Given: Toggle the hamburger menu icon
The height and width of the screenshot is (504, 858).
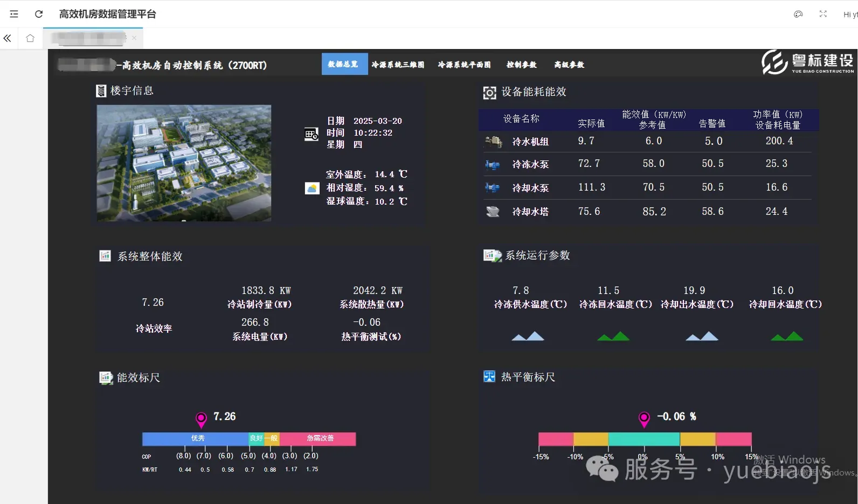Looking at the screenshot, I should [14, 14].
